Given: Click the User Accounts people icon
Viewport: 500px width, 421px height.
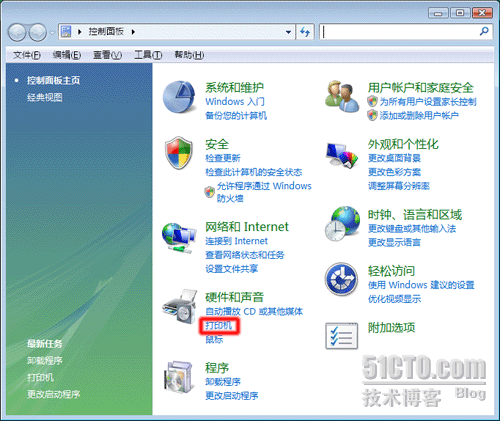Looking at the screenshot, I should (342, 96).
